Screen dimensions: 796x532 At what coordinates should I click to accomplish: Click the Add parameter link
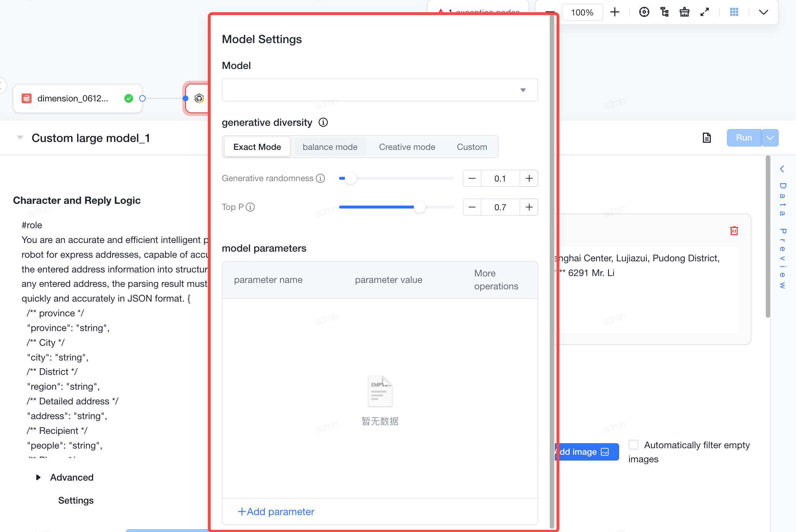point(276,512)
